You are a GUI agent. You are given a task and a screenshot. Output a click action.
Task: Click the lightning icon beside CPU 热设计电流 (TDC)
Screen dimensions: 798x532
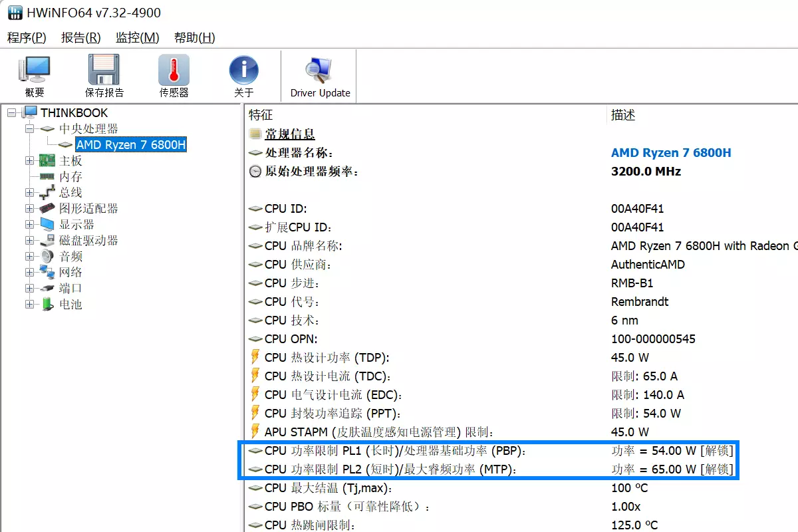pos(255,376)
